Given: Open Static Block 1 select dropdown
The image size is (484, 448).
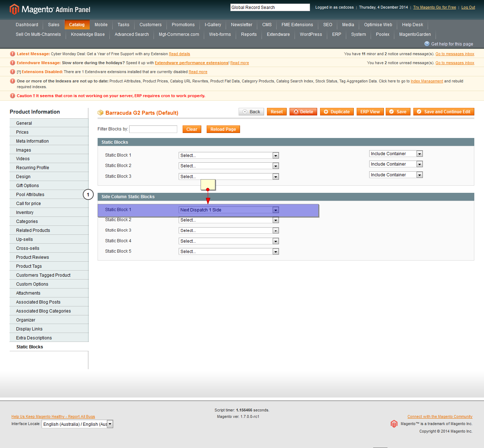Looking at the screenshot, I should coord(229,156).
